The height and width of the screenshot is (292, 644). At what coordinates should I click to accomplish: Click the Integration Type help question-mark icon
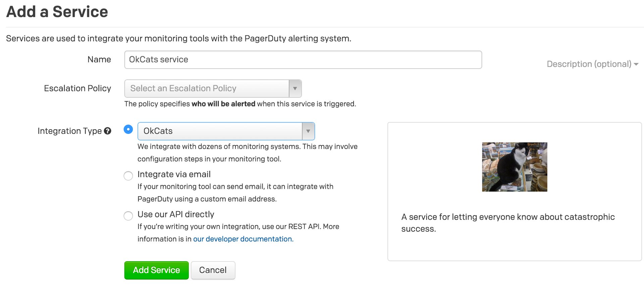coord(107,131)
